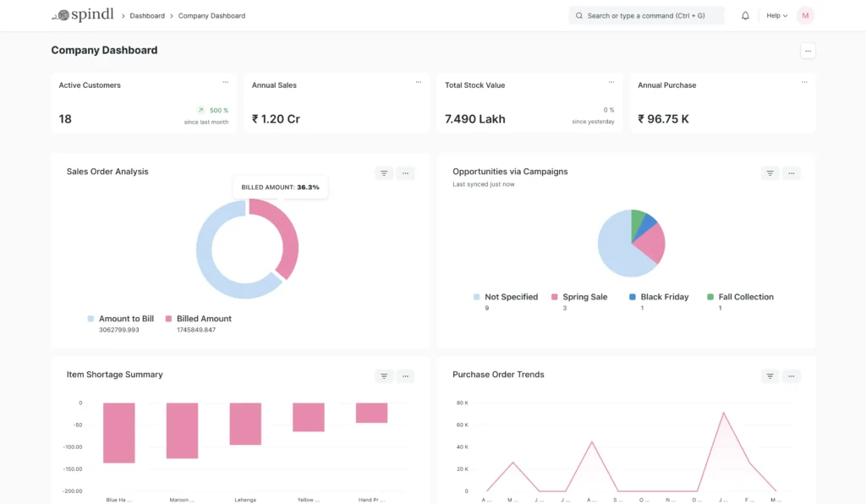Open the Annual Sales card options dropdown
The width and height of the screenshot is (866, 504).
[418, 82]
